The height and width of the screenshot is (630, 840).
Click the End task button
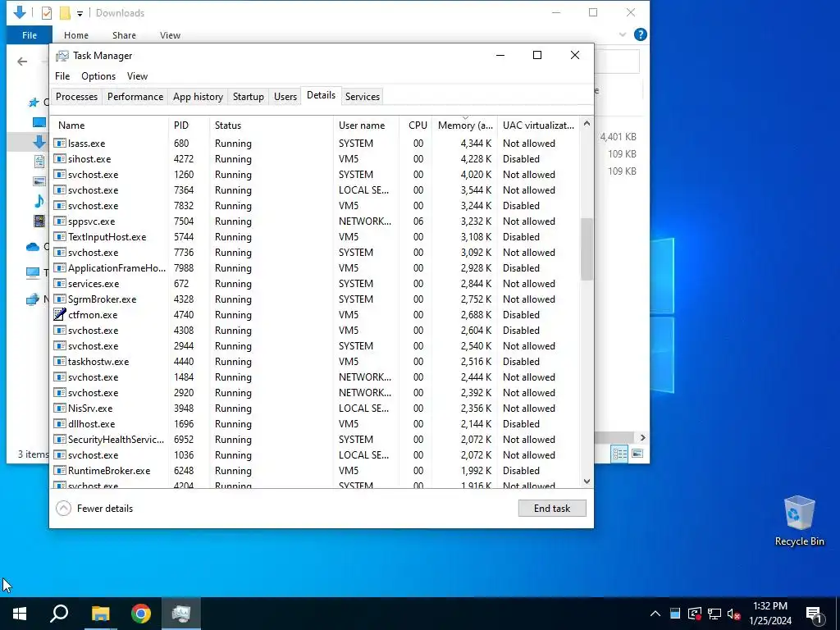[552, 509]
